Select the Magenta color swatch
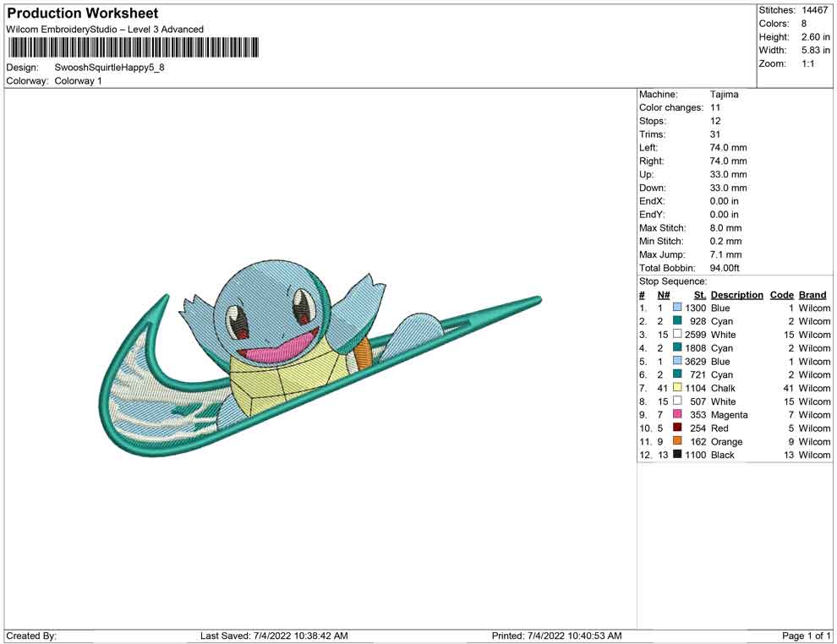This screenshot has width=837, height=644. coord(677,414)
